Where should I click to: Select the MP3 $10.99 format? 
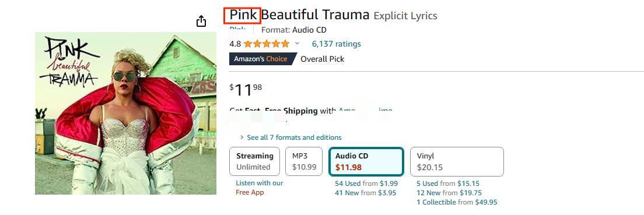click(304, 161)
